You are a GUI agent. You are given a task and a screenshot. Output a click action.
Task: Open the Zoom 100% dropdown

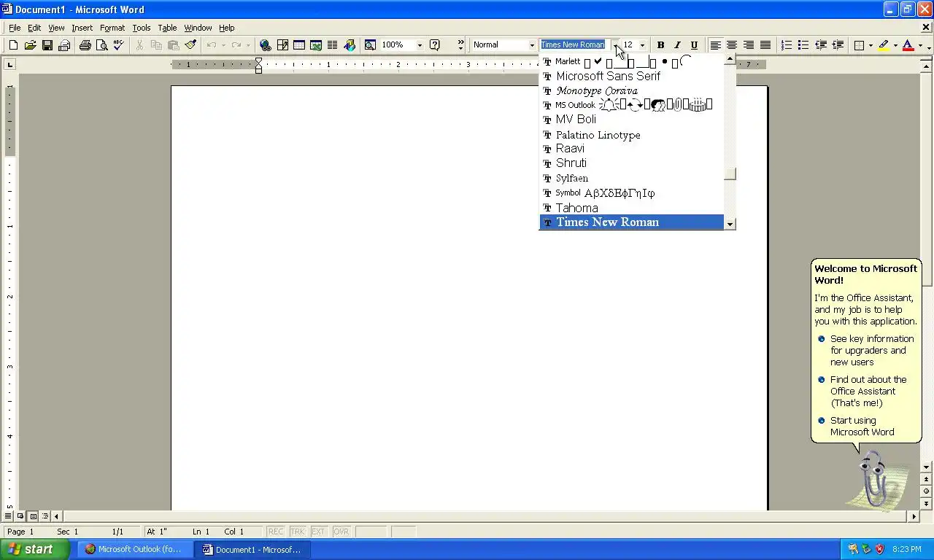point(420,45)
